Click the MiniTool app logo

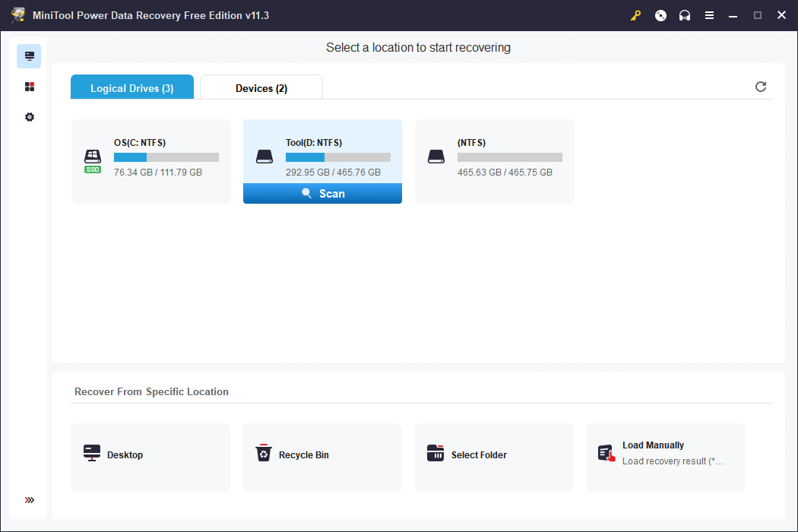18,15
